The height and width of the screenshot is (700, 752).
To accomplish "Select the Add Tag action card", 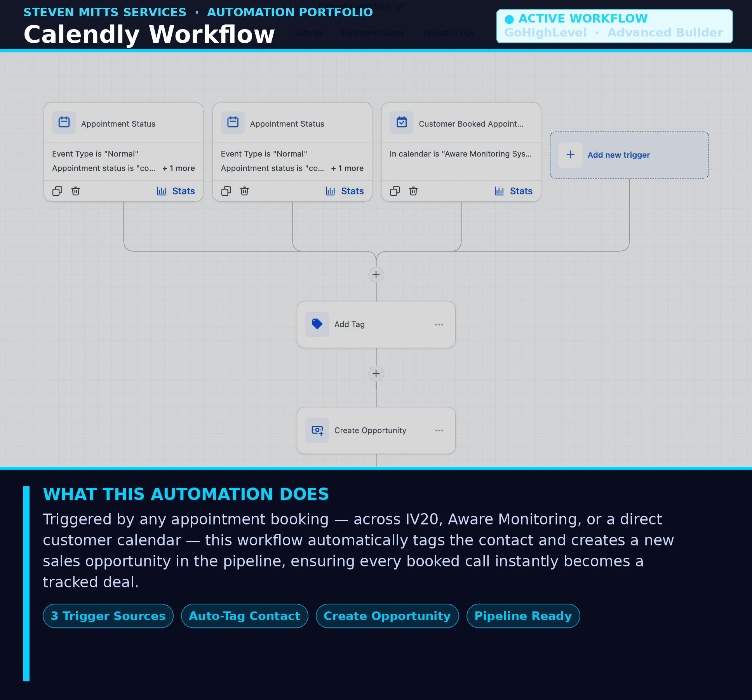I will coord(376,324).
